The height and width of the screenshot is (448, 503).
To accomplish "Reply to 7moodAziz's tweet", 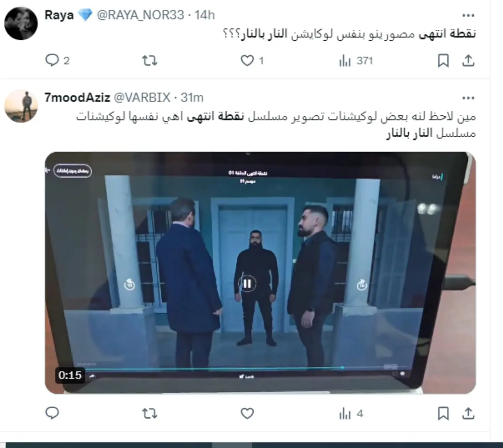I will tap(52, 413).
